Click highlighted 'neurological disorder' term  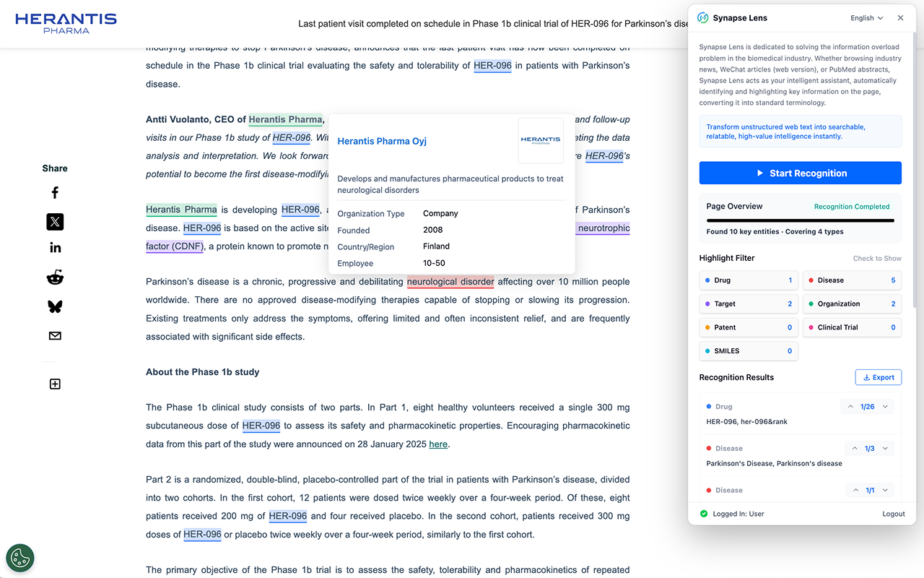[450, 282]
